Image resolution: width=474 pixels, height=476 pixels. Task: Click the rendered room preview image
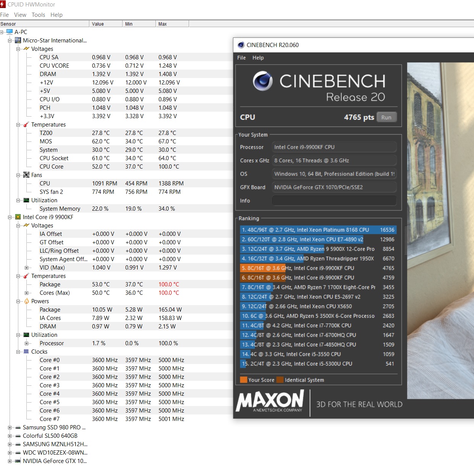pyautogui.click(x=440, y=231)
